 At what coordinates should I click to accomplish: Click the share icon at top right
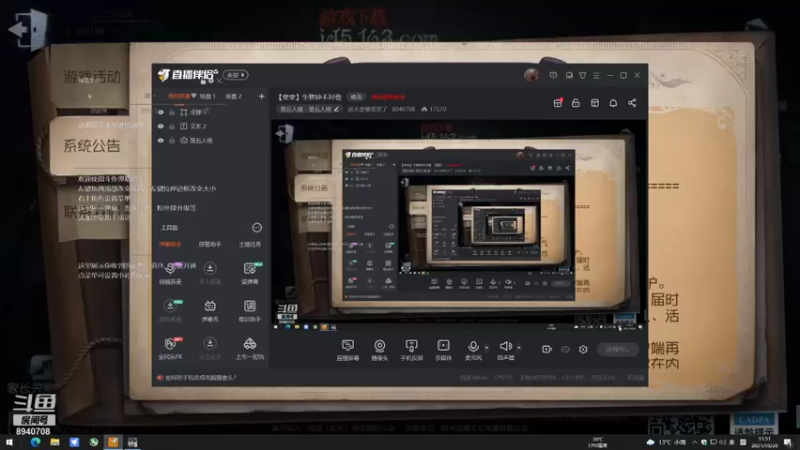[x=632, y=103]
